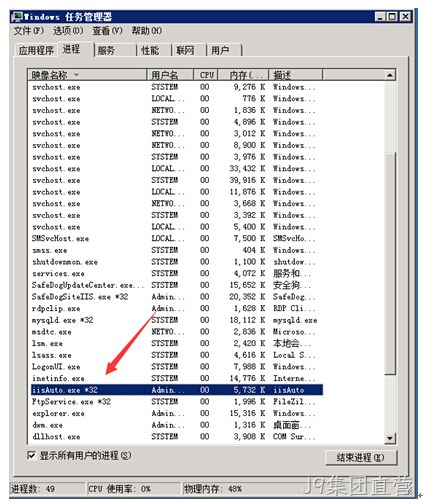Maximize the Task Manager window
423x504 pixels.
[393, 16]
